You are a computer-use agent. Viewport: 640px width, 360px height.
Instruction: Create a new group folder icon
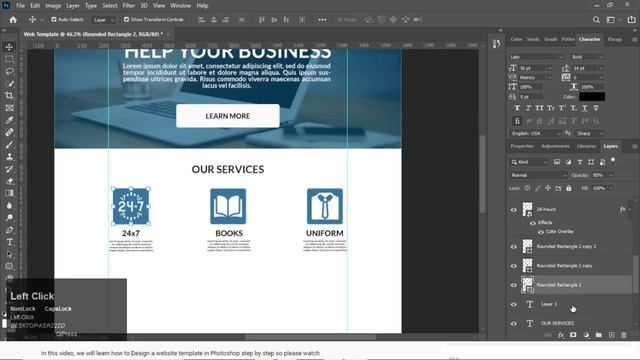point(598,335)
